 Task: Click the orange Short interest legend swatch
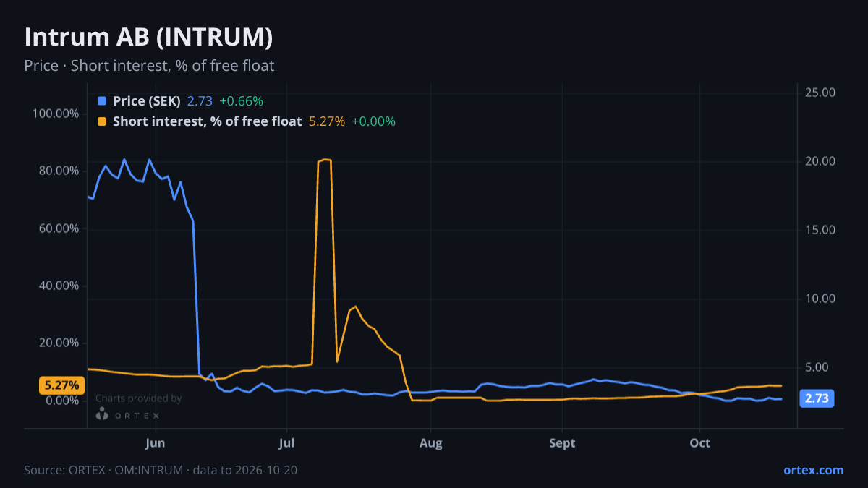[x=101, y=121]
